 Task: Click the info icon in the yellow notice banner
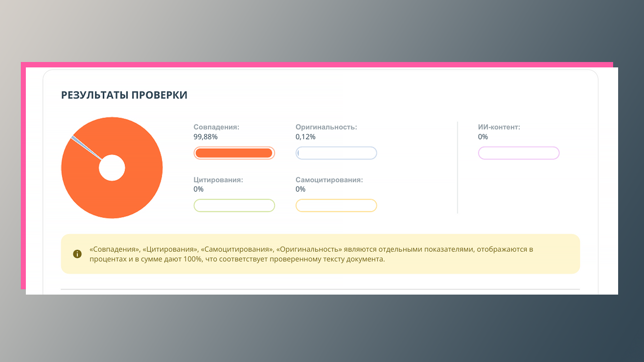coord(77,254)
